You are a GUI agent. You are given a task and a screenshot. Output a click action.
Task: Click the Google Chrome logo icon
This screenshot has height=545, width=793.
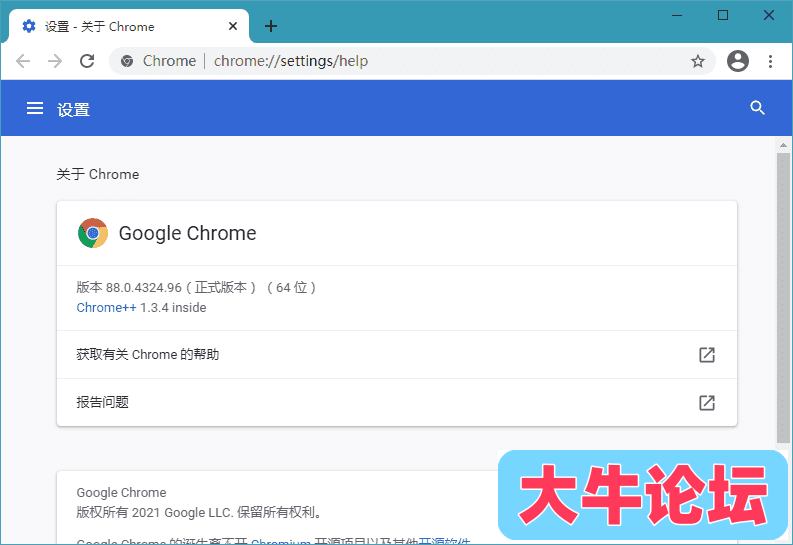pos(93,233)
